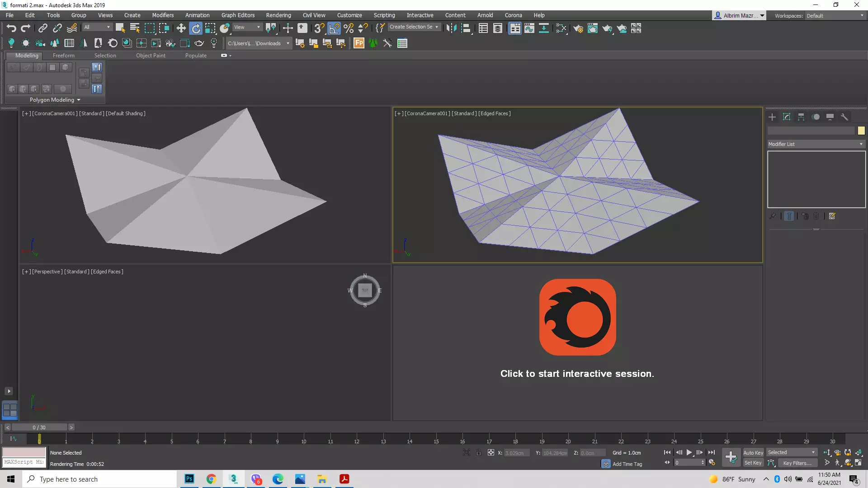Open Schematic View from toolbar

click(x=544, y=28)
